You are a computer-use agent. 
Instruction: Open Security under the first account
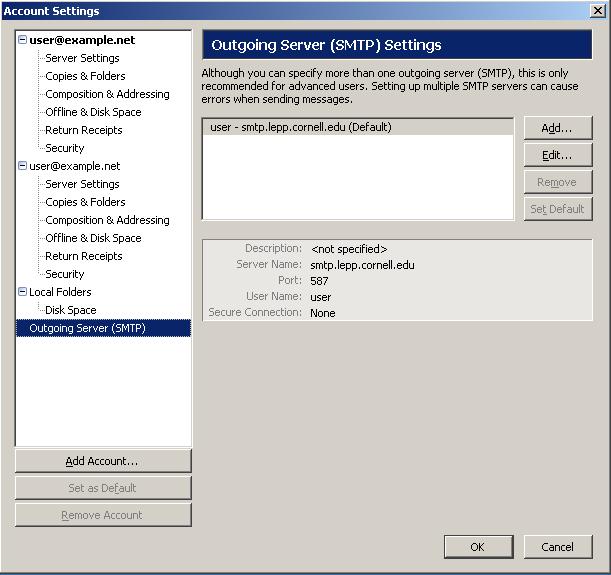(x=65, y=148)
